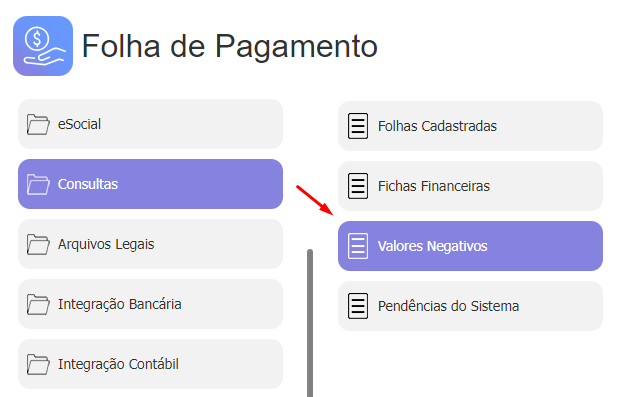Screen dimensions: 629x397
Task: Click the Integração Bancária folder icon
Action: pyautogui.click(x=38, y=304)
